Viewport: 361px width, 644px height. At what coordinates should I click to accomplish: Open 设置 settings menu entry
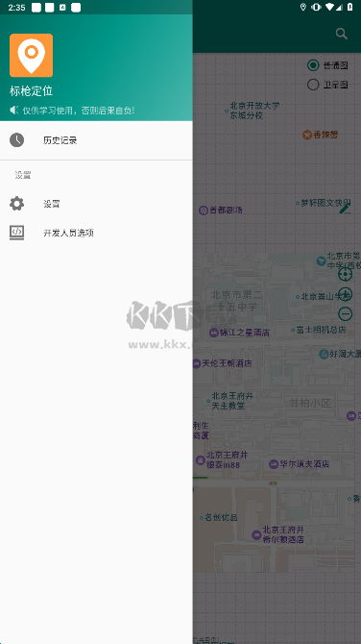pos(96,204)
